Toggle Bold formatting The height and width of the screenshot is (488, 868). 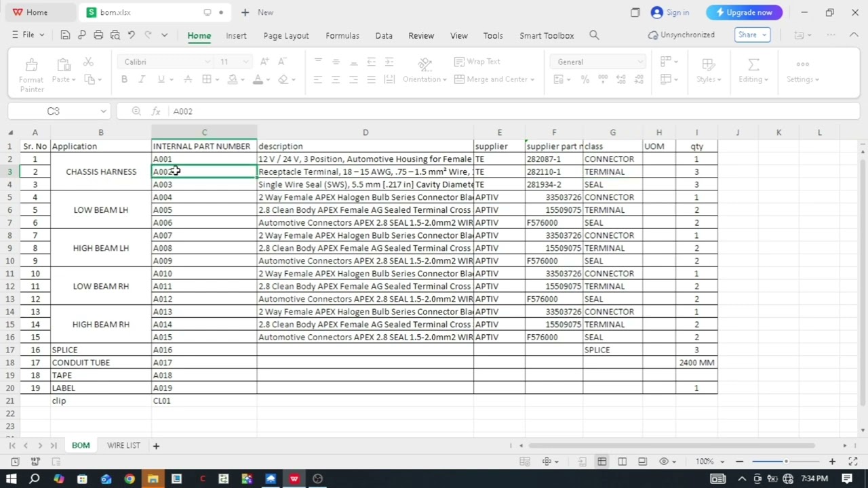pyautogui.click(x=124, y=79)
